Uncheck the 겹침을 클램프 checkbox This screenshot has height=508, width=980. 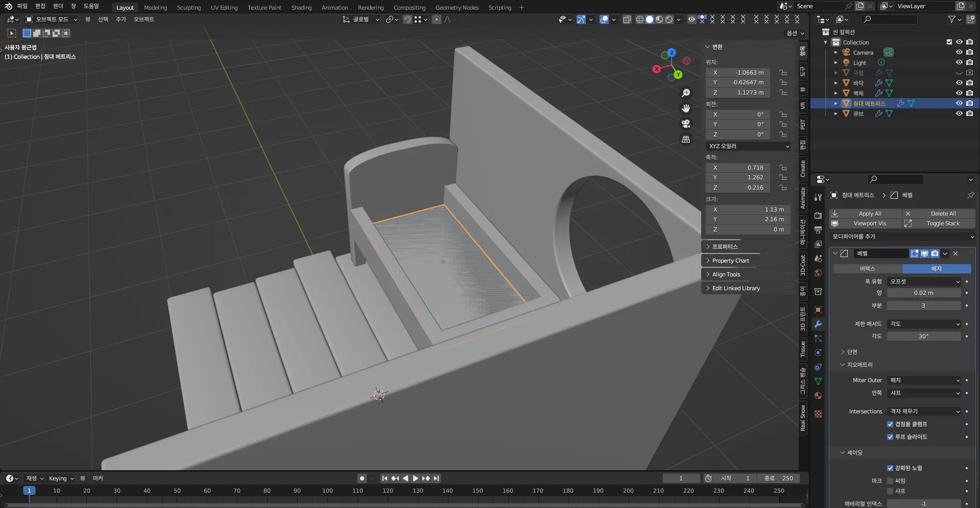(890, 424)
